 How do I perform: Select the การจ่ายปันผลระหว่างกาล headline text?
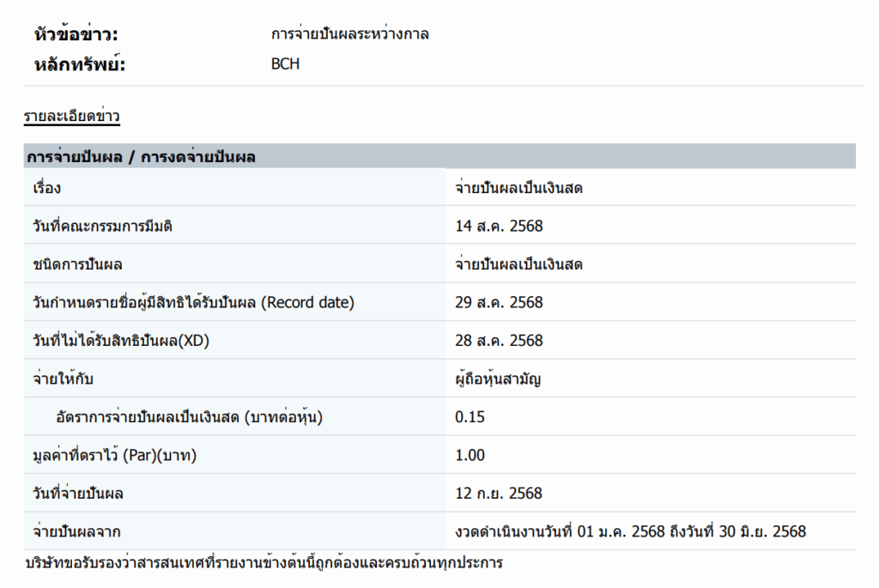(x=349, y=34)
